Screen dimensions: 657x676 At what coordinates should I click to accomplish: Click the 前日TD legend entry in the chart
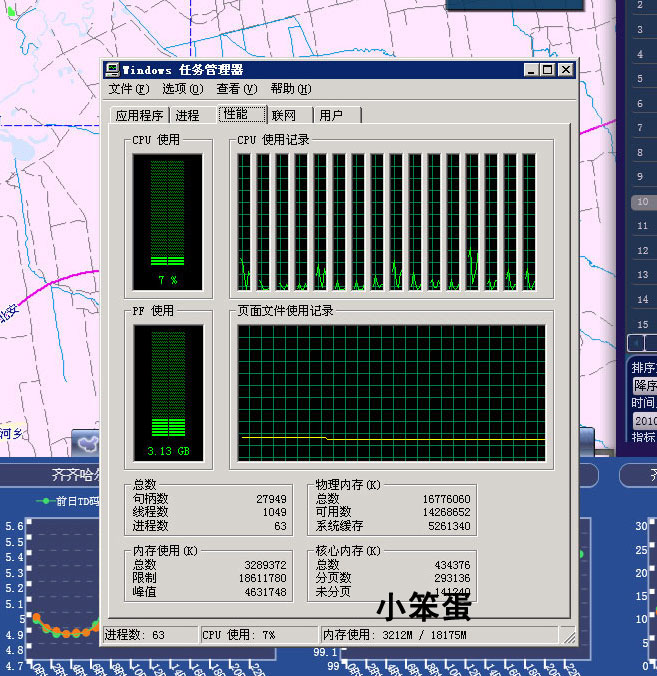pos(69,501)
